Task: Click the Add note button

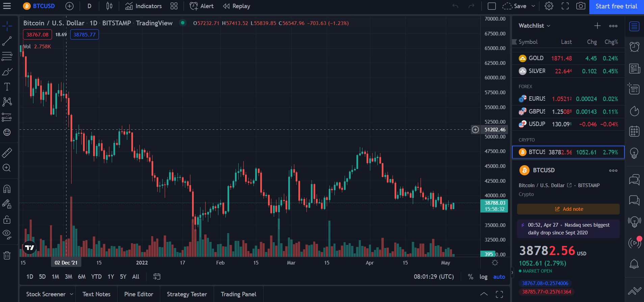Action: (568, 209)
